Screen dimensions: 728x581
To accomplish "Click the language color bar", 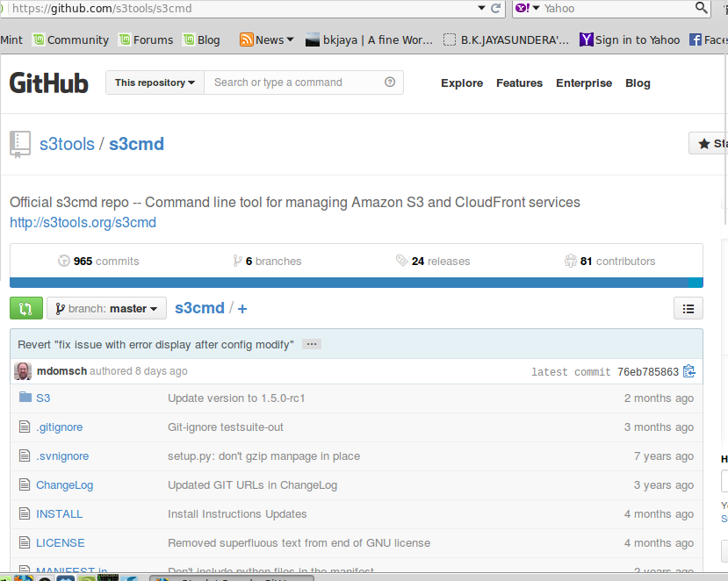I will coord(356,283).
